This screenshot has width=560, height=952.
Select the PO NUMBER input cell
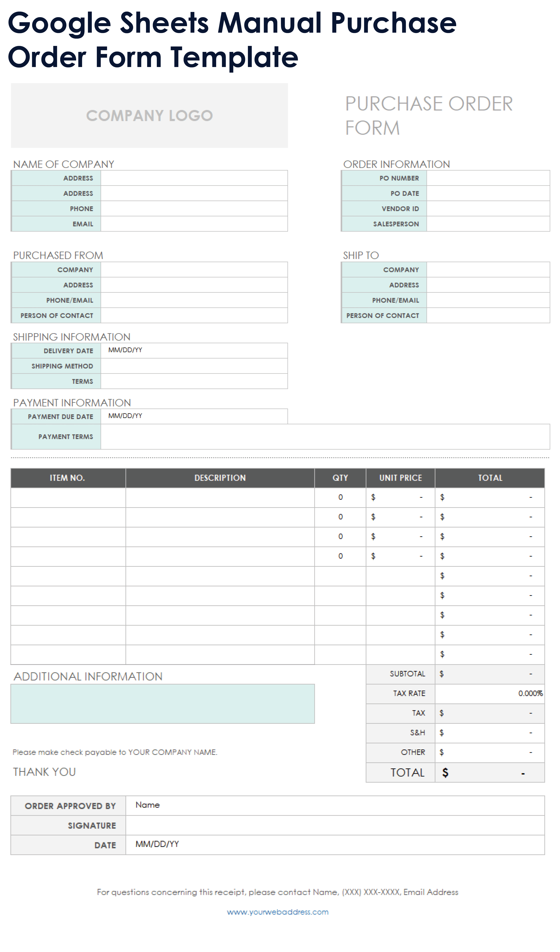click(488, 178)
